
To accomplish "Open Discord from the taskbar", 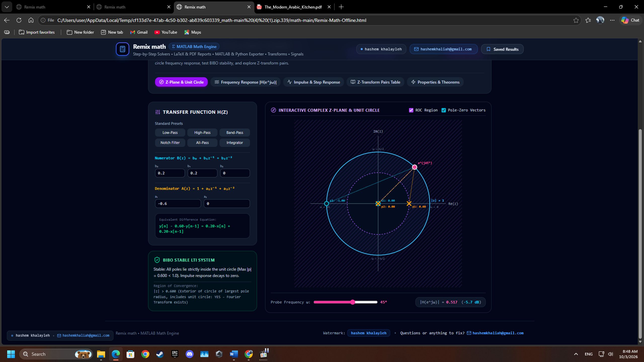I will coord(189,354).
